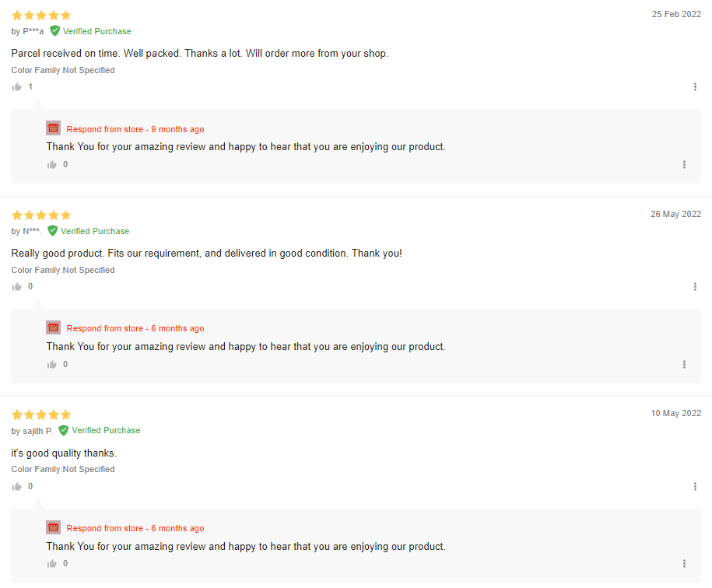Like the review by P***a
This screenshot has width=712, height=588.
tap(17, 87)
